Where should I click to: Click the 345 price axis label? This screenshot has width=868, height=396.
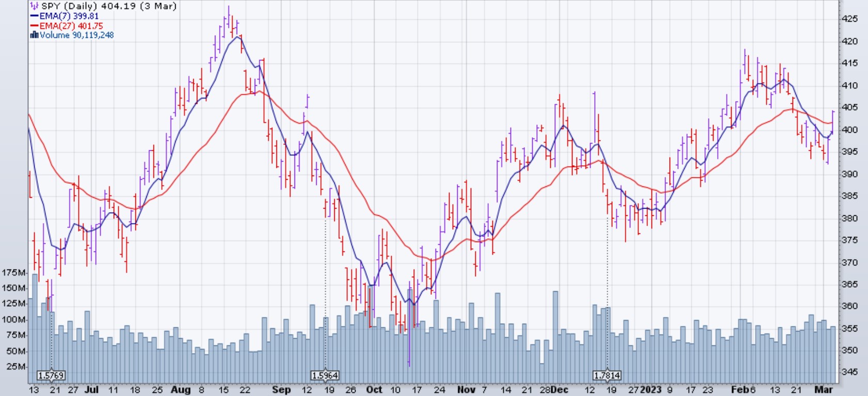coord(850,372)
